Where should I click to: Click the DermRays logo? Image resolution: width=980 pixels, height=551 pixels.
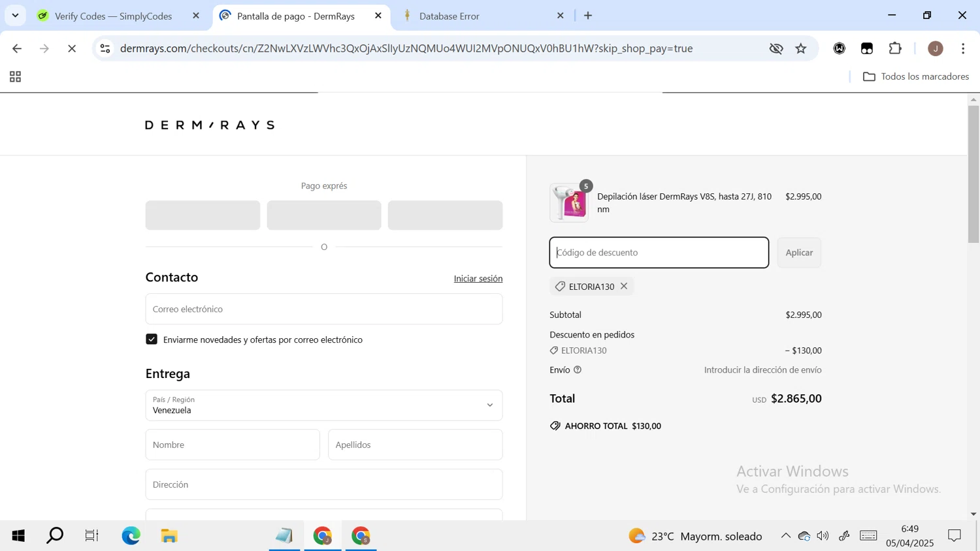click(x=210, y=125)
